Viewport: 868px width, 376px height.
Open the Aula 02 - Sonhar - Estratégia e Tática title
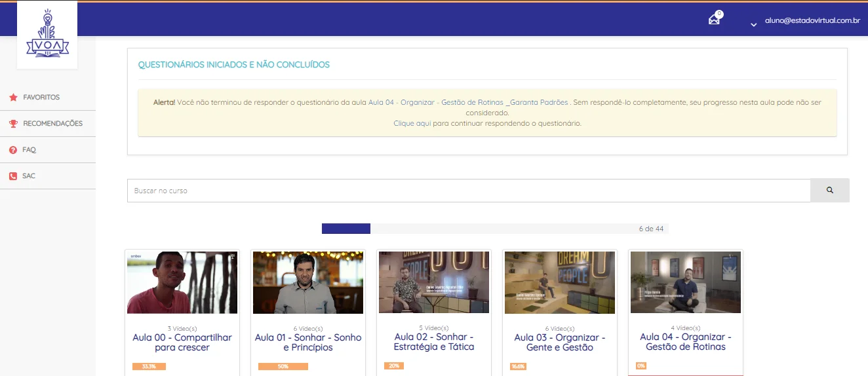click(434, 341)
